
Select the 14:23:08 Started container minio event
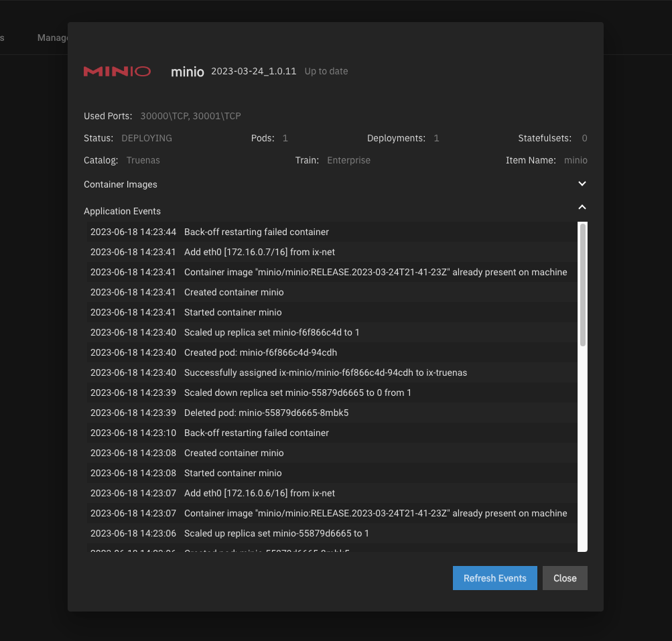(332, 474)
